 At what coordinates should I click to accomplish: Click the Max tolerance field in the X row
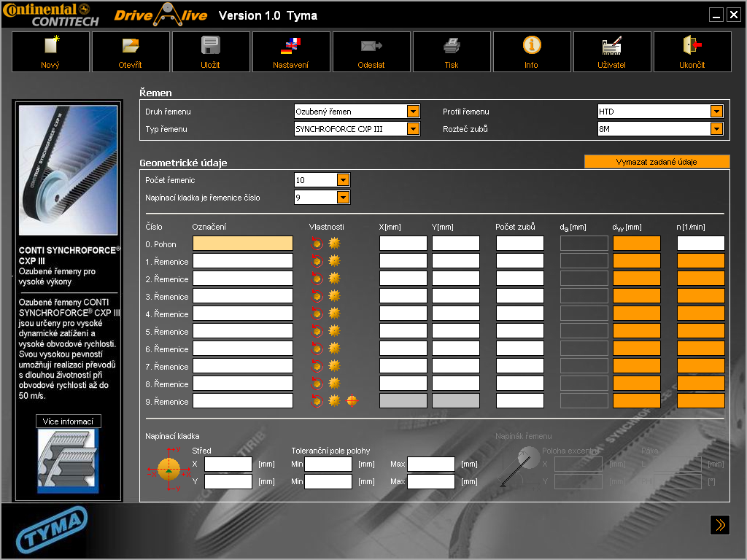(x=431, y=464)
